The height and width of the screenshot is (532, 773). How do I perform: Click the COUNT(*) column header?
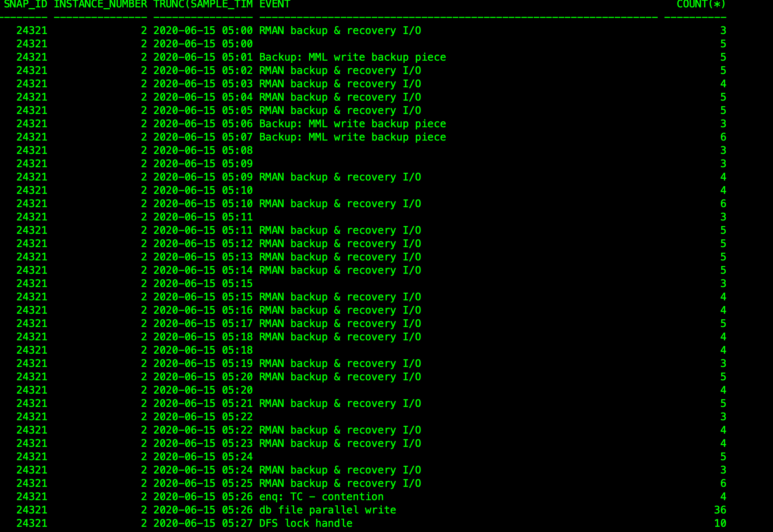tap(701, 4)
